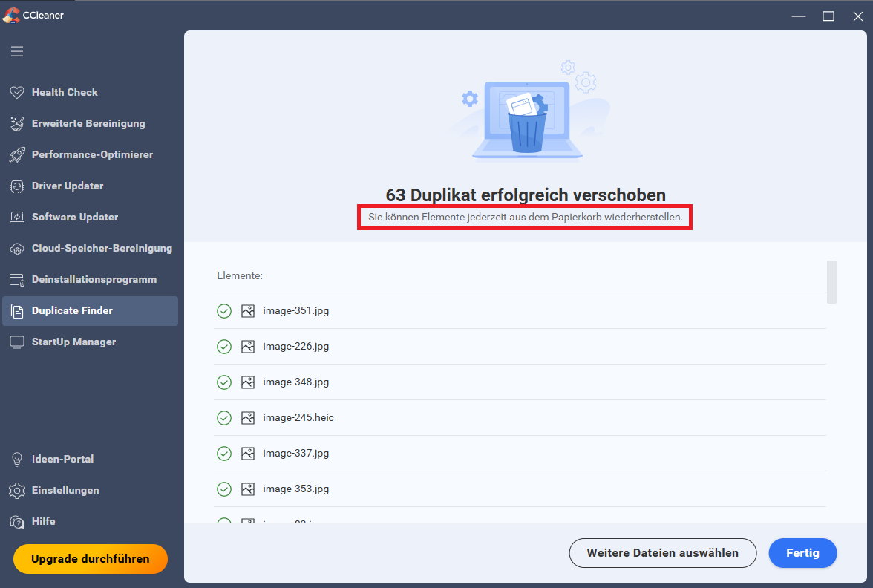Screen dimensions: 873x588
Task: Click the green checkmark beside image-245.heic
Action: click(224, 418)
